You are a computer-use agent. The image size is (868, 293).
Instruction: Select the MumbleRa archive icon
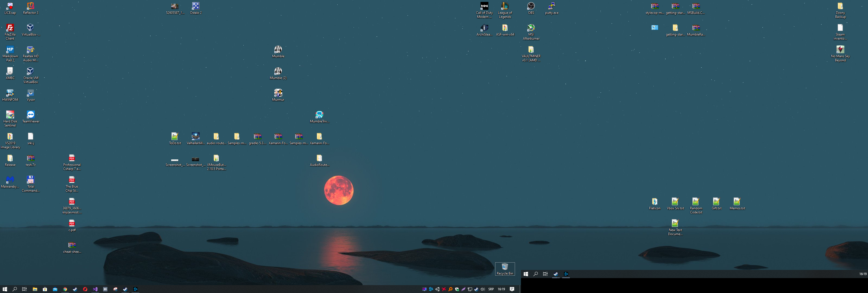coord(696,30)
